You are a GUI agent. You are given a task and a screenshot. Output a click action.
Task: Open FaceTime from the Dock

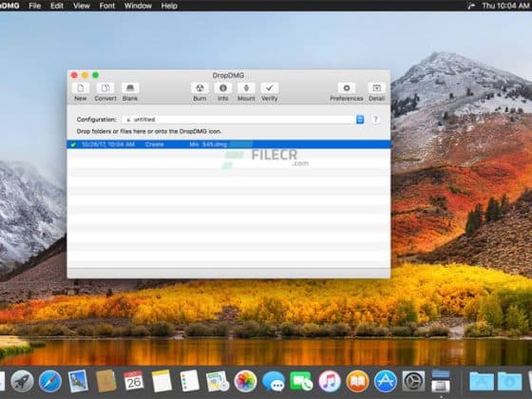click(301, 381)
